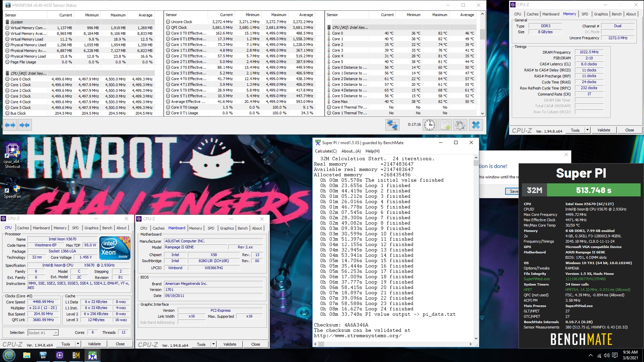This screenshot has height=362, width=644.
Task: Open HWiNFO sensor settings gear icon
Action: [460, 125]
